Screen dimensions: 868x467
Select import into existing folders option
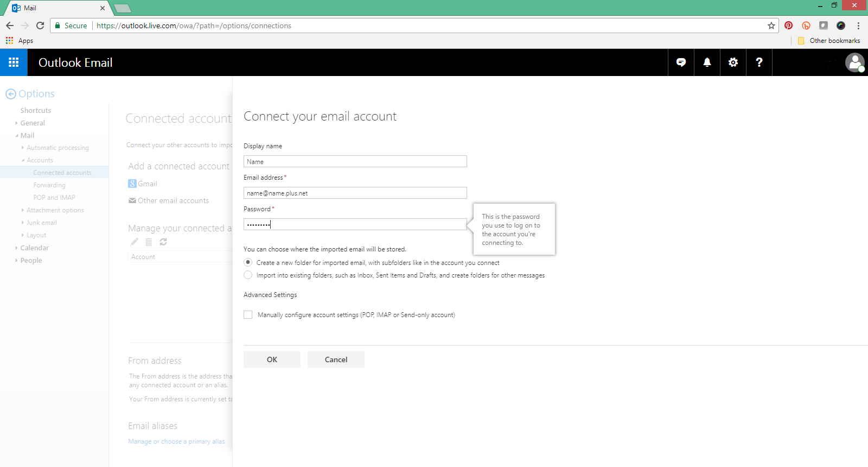coord(248,275)
